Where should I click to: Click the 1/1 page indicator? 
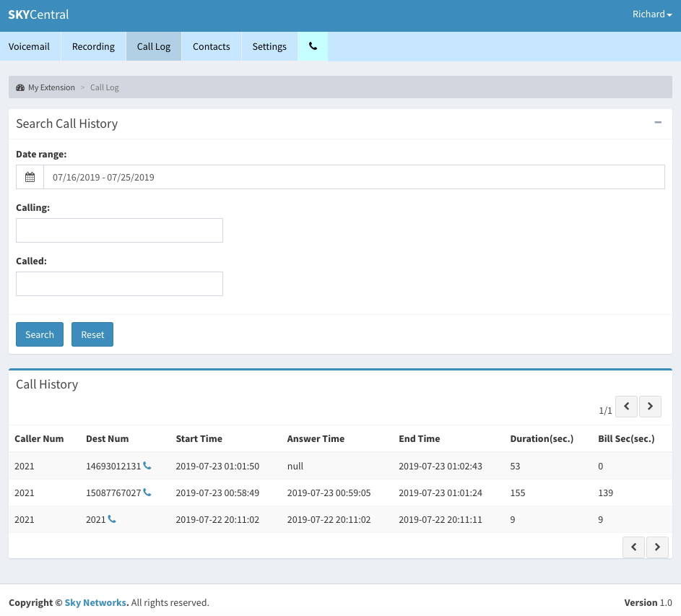(x=605, y=410)
